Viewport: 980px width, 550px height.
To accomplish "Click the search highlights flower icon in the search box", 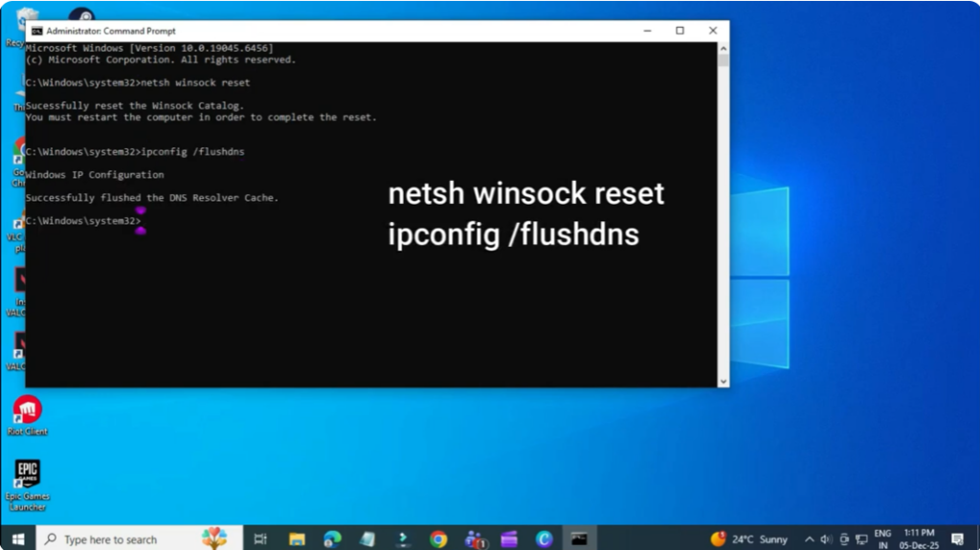I will click(x=214, y=539).
